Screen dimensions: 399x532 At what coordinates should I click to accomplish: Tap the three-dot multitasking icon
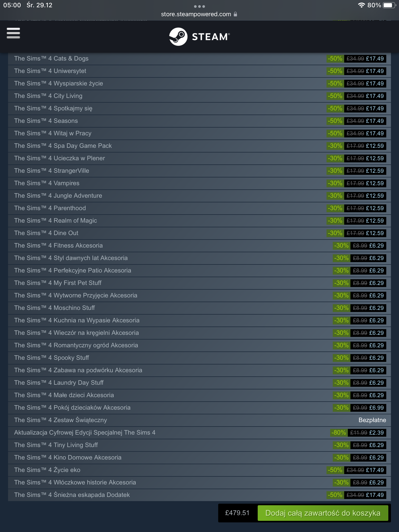point(199,6)
